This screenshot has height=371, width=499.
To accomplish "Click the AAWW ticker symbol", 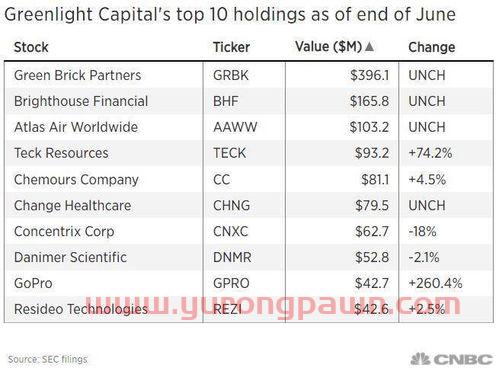I will click(x=235, y=127).
